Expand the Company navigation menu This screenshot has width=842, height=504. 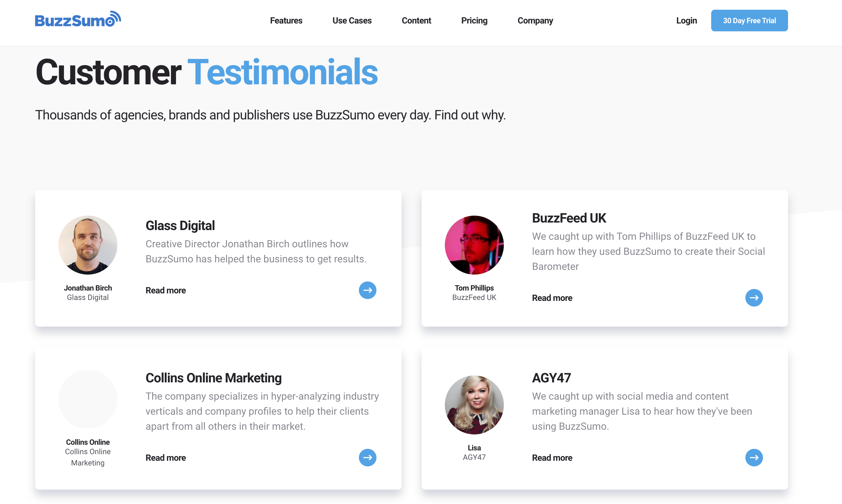535,20
